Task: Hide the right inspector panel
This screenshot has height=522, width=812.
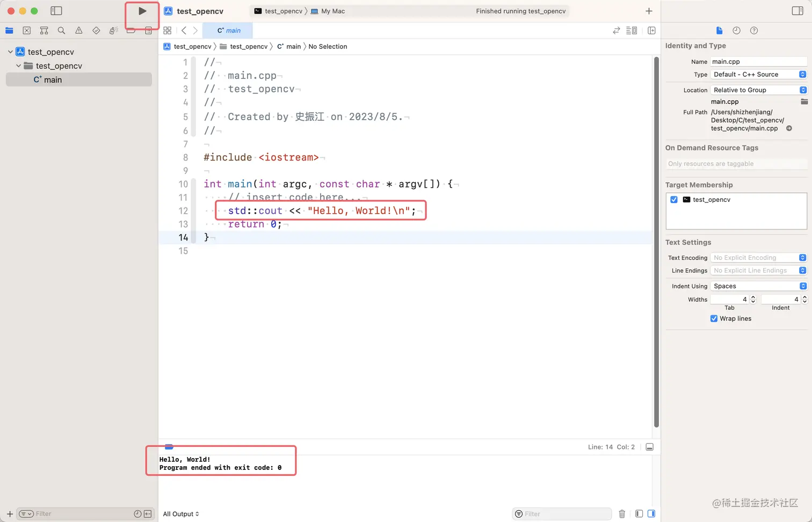Action: click(x=798, y=11)
